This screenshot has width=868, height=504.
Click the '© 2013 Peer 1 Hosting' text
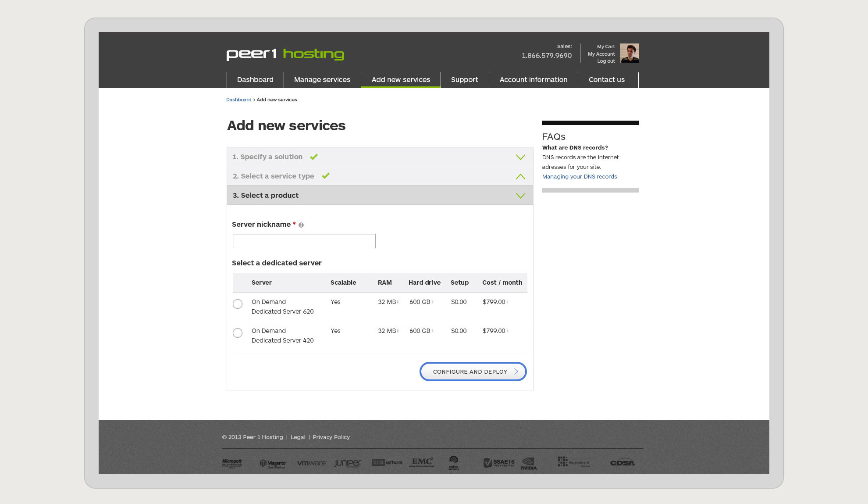(253, 437)
